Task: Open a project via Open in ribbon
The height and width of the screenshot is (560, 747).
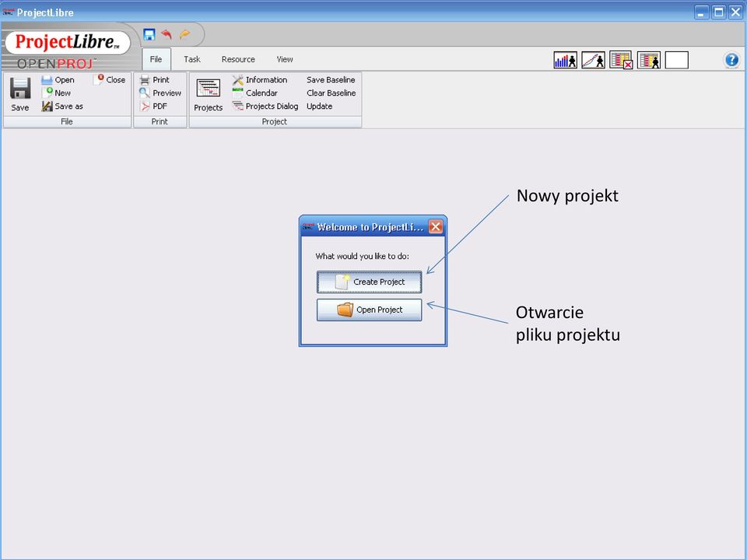Action: [x=58, y=79]
